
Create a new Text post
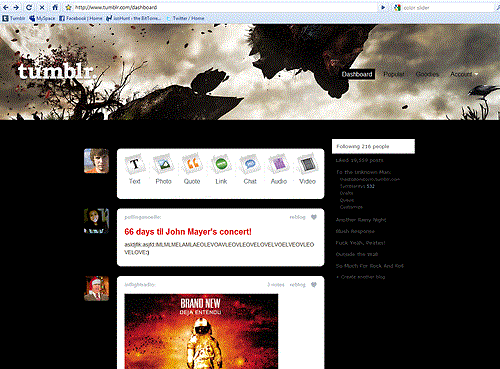(x=135, y=169)
